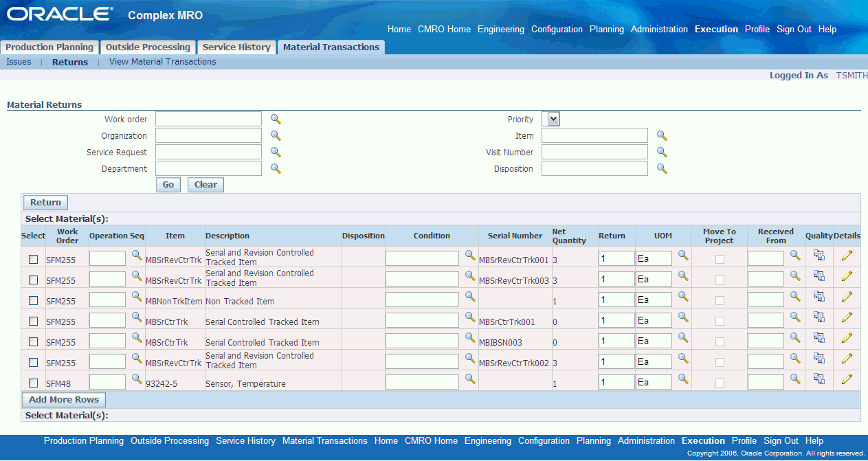This screenshot has height=461, width=868.
Task: Open Operation Seq lookup for 93242-5 row
Action: click(x=137, y=379)
